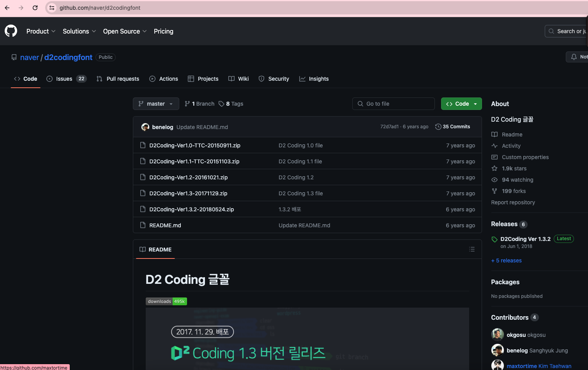Click the eye icon beside 94 watching

[x=494, y=180]
